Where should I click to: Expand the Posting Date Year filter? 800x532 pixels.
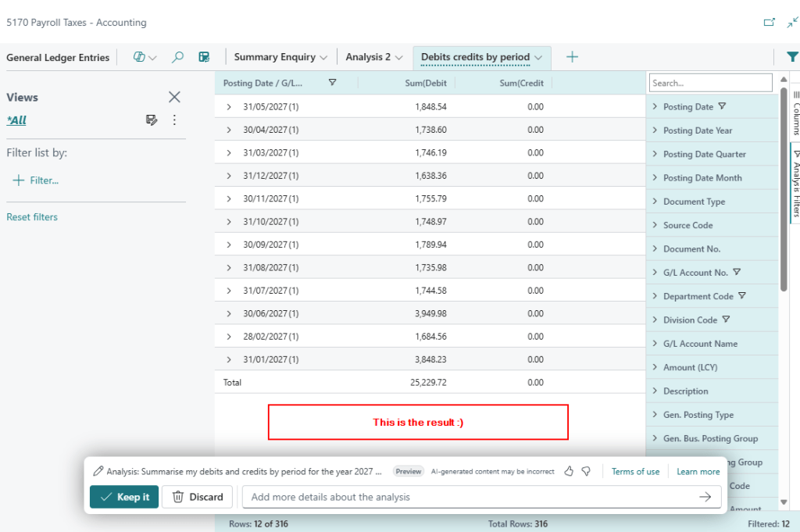coord(655,130)
